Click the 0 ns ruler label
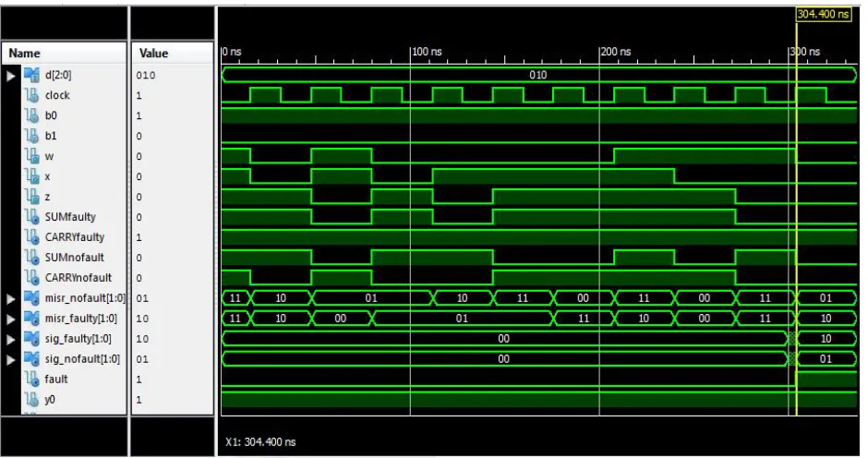This screenshot has height=458, width=868. [232, 52]
